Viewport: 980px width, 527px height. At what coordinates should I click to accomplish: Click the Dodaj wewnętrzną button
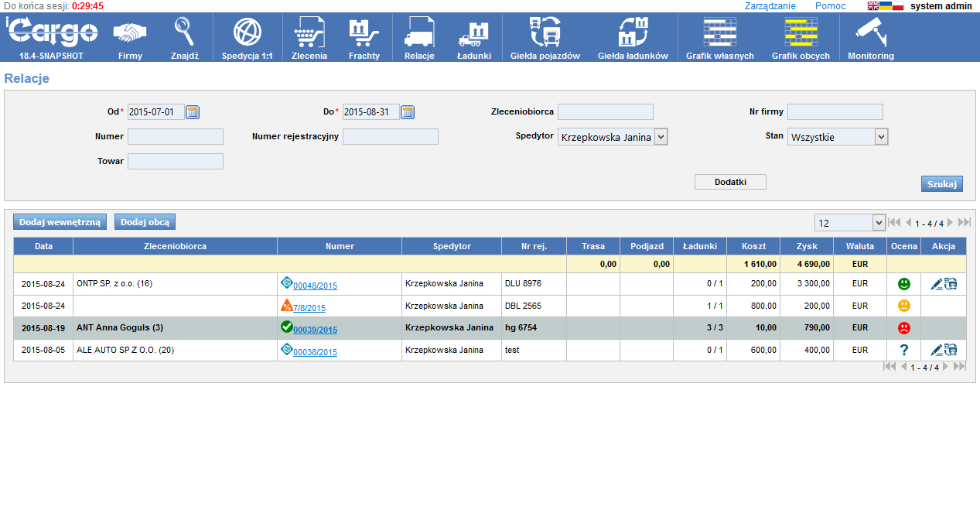coord(60,222)
